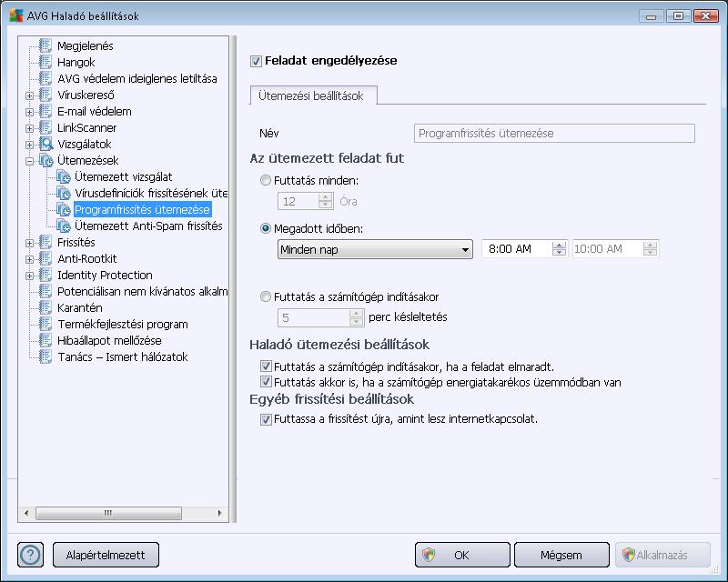Open help with the question mark icon

(x=30, y=555)
